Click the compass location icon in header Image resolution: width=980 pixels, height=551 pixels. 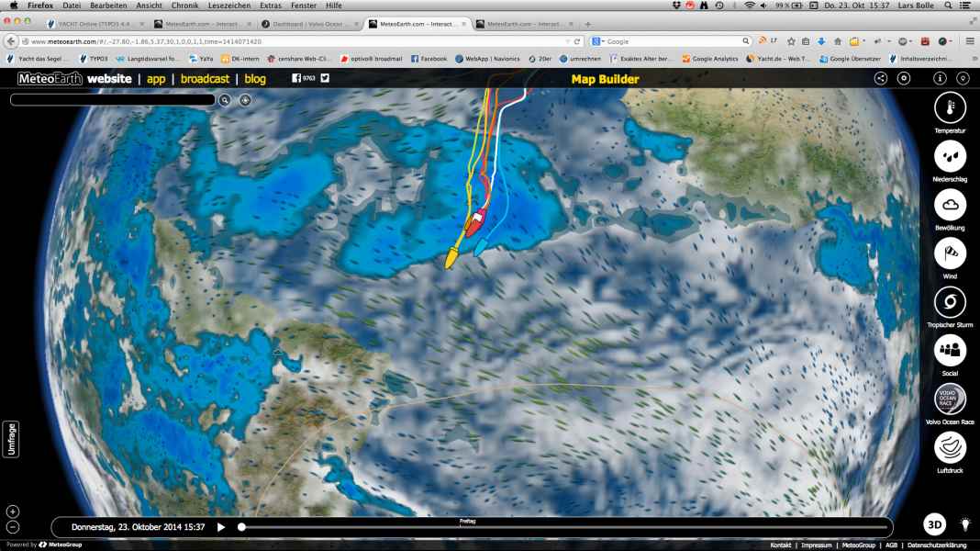point(963,78)
